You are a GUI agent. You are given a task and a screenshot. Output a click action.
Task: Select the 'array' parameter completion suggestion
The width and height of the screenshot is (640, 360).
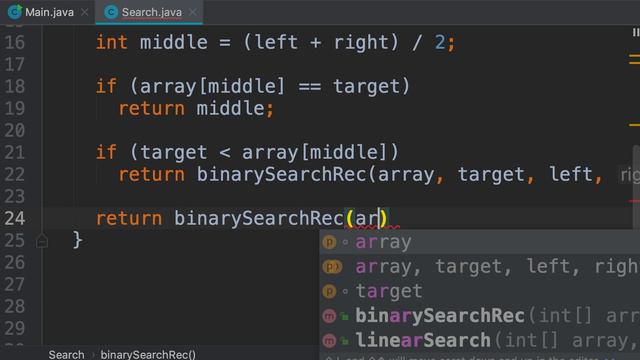(480, 242)
